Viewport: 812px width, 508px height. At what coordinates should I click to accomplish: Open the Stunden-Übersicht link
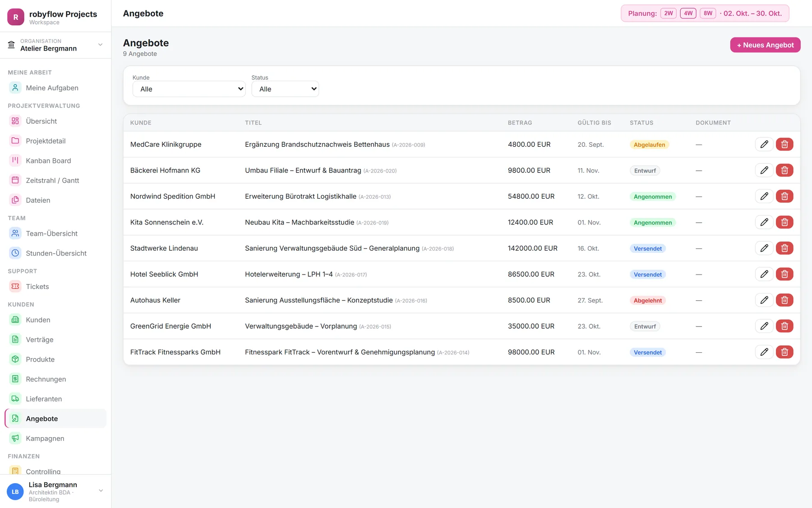(x=55, y=253)
